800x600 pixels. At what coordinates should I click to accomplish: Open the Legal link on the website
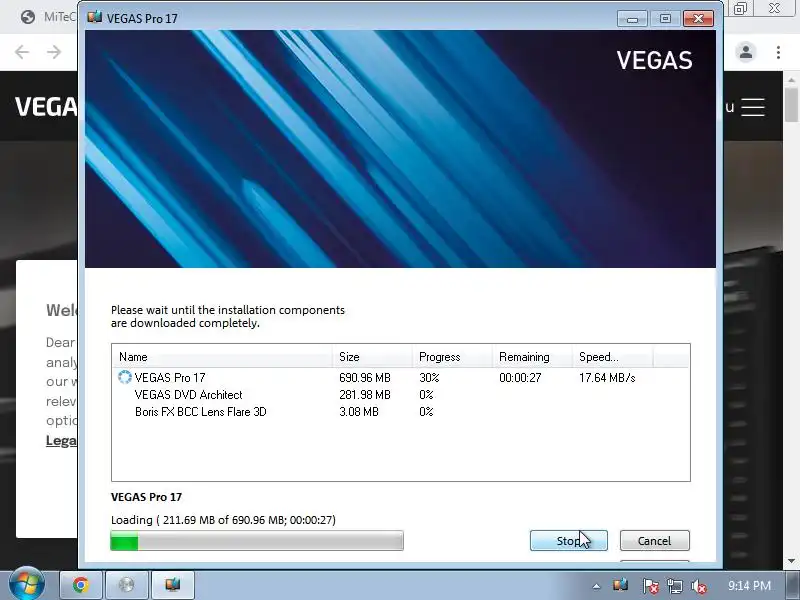click(61, 440)
